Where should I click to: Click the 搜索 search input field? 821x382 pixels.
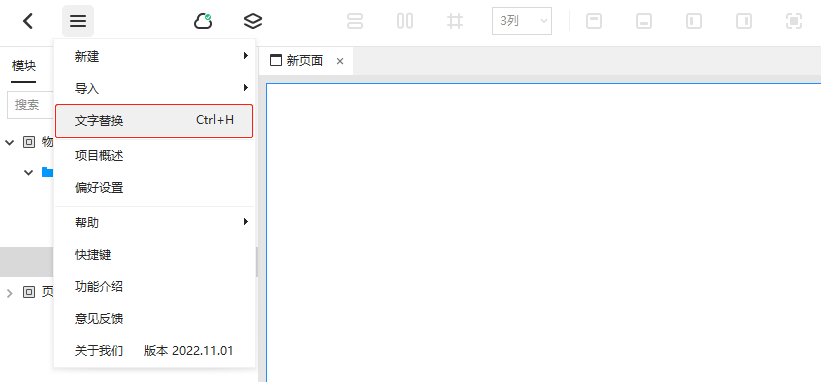click(x=31, y=105)
